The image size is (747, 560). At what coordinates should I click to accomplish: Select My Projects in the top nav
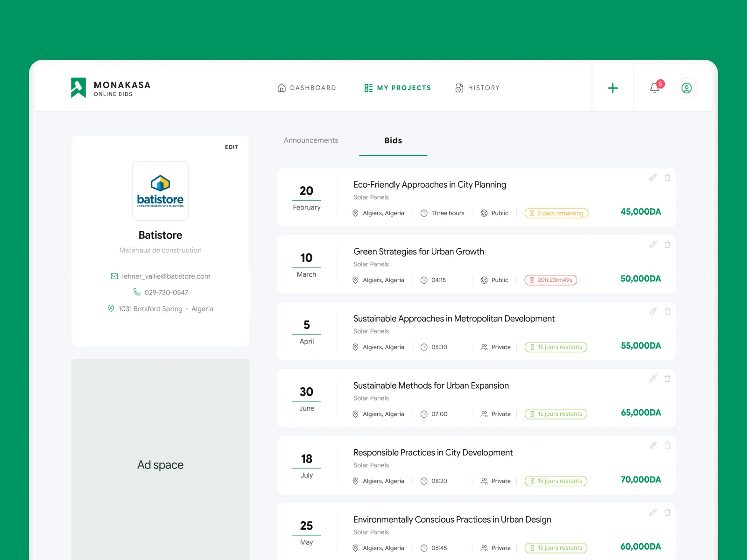pyautogui.click(x=398, y=88)
